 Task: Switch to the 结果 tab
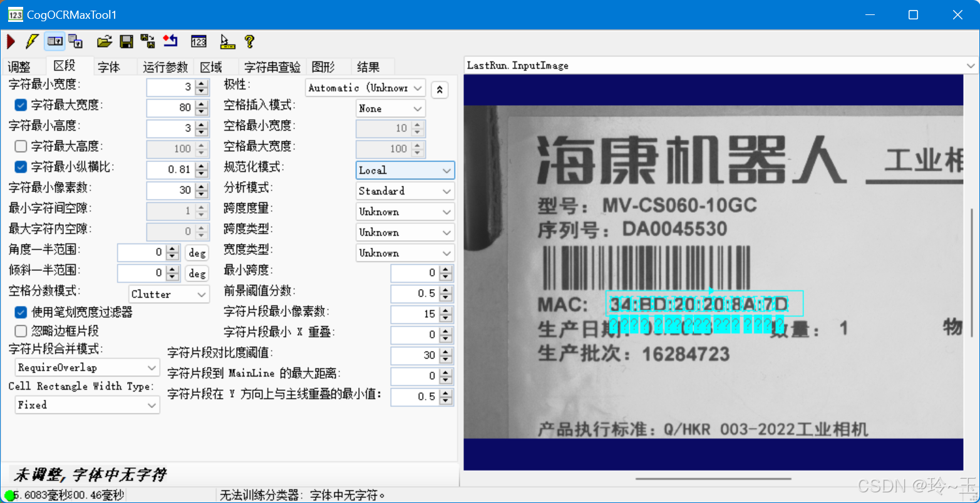pos(368,67)
